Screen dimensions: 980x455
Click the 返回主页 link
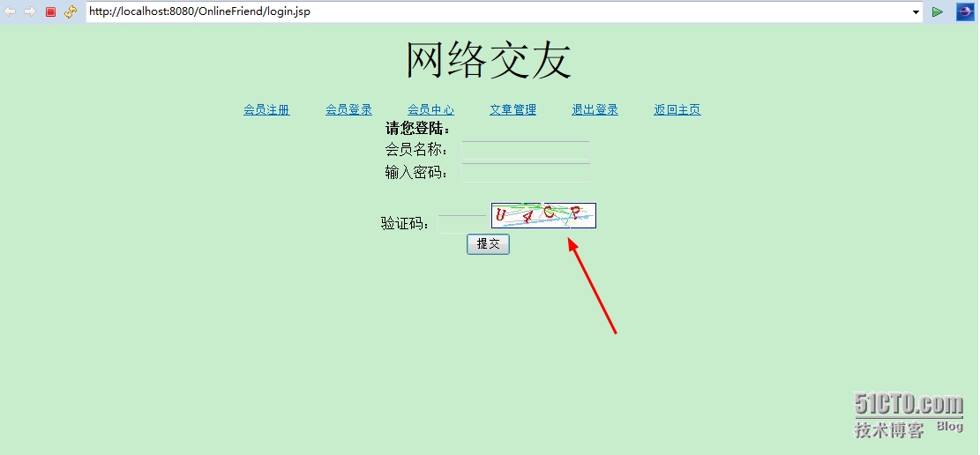click(677, 110)
